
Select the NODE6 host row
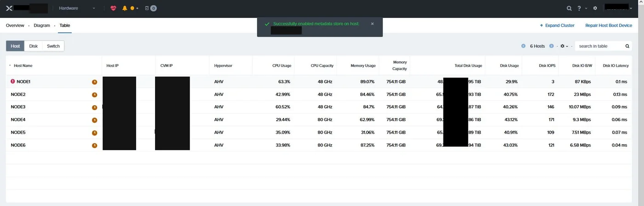319,145
